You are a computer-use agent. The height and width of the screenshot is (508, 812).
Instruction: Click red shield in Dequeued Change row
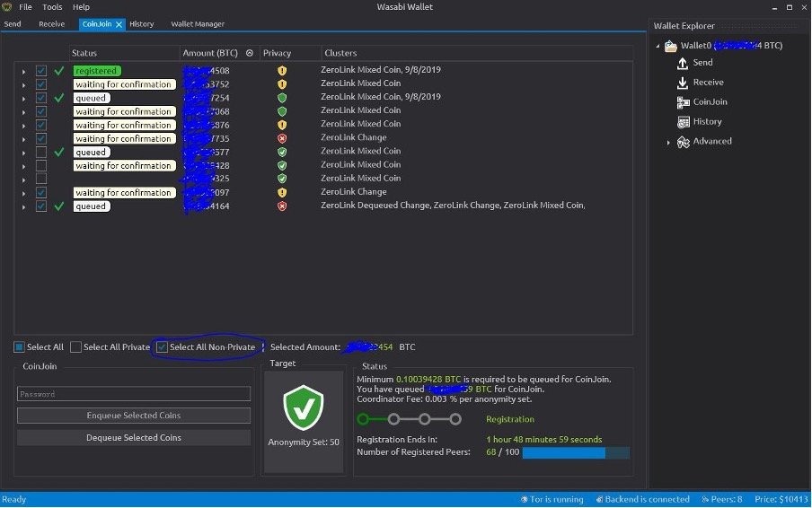pyautogui.click(x=282, y=206)
